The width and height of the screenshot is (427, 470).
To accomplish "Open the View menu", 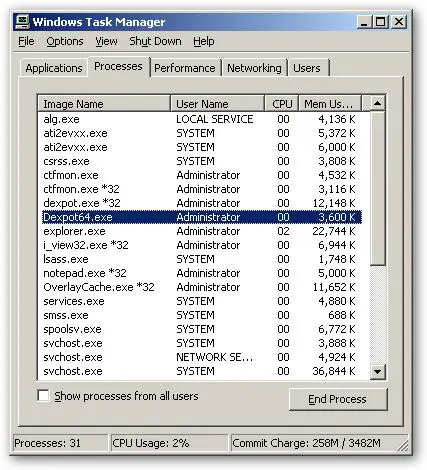I will click(x=106, y=41).
